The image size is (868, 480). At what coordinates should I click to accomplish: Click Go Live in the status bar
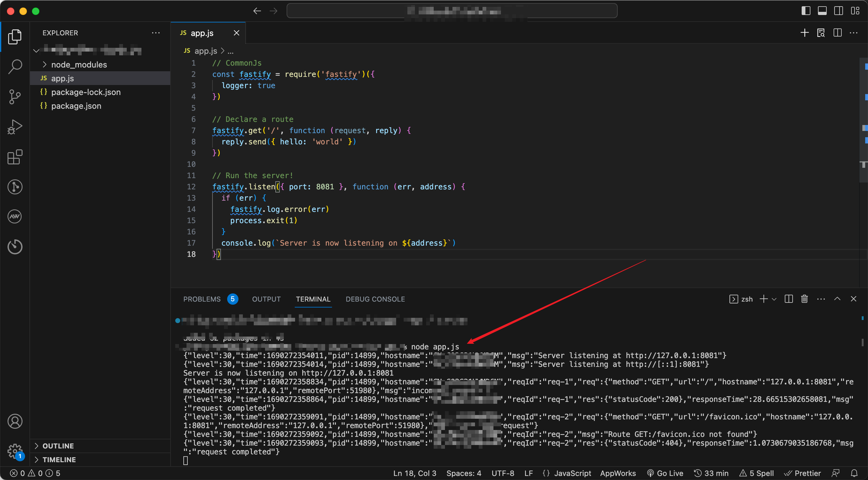[665, 473]
